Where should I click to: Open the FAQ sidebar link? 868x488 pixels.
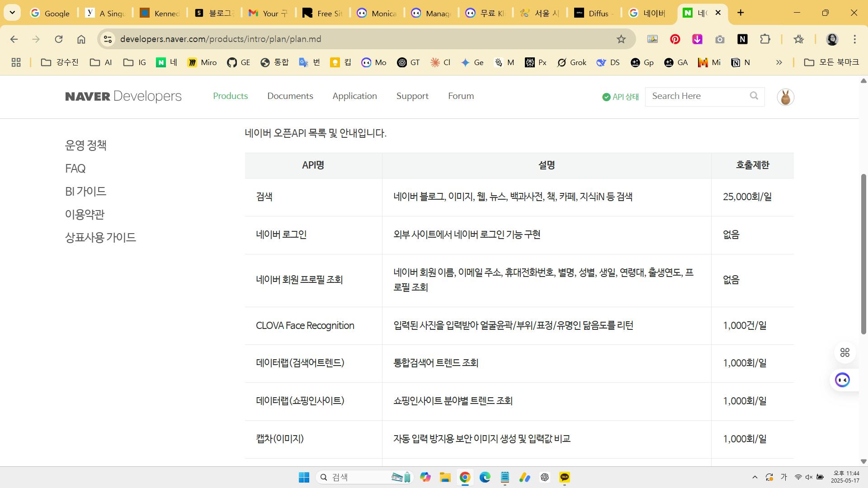coord(75,169)
